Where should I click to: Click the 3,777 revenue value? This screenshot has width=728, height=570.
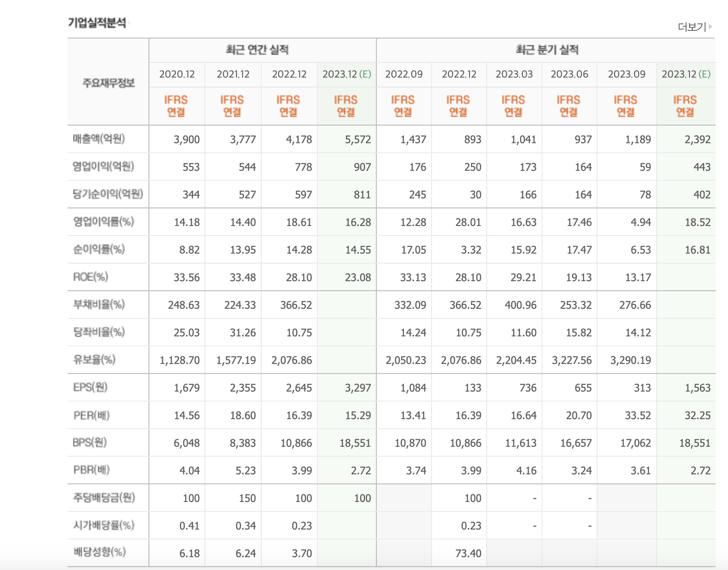(x=243, y=140)
